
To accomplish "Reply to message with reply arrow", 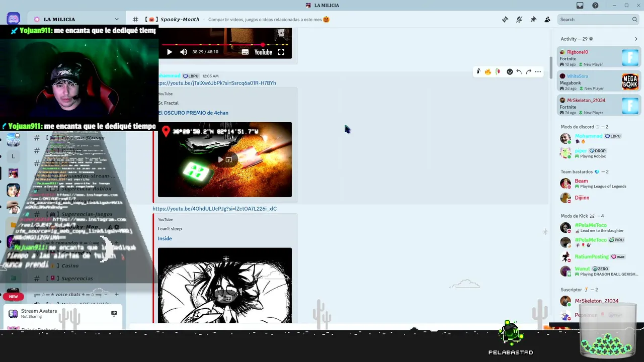I will pyautogui.click(x=519, y=72).
